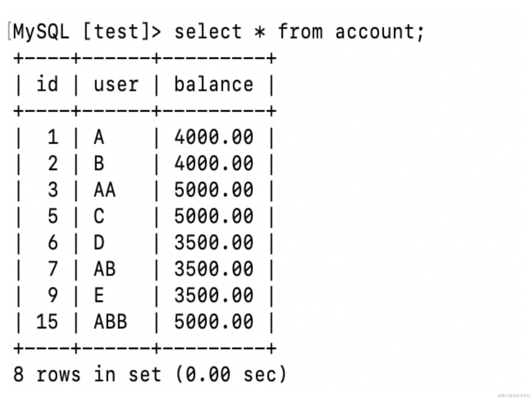Select user AA in the table
This screenshot has width=532, height=399.
tap(105, 190)
